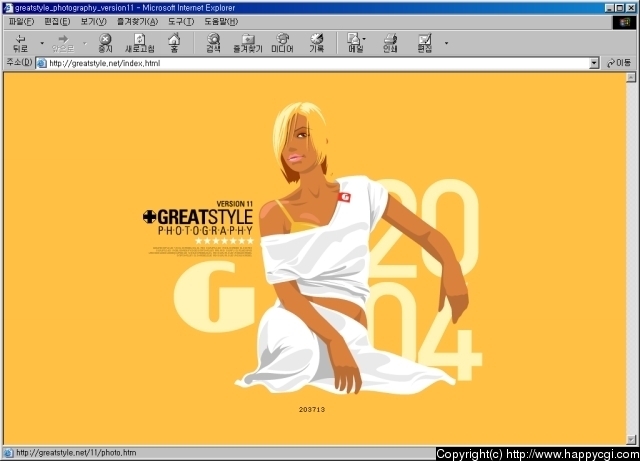Image resolution: width=640 pixels, height=461 pixels.
Task: Minimize the Internet Explorer window
Action: (609, 8)
